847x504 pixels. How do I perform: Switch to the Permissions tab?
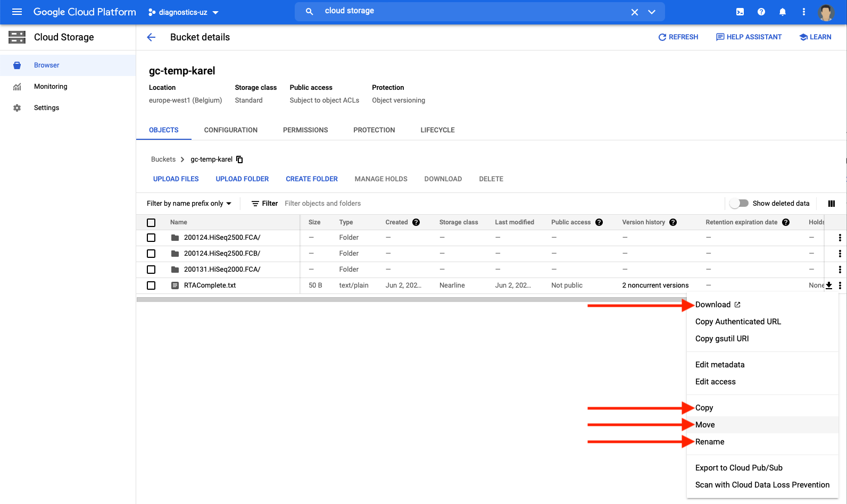click(305, 130)
